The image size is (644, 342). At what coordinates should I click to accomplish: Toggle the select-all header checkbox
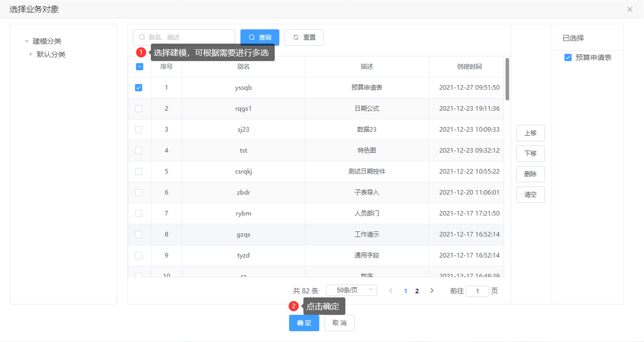[x=139, y=67]
